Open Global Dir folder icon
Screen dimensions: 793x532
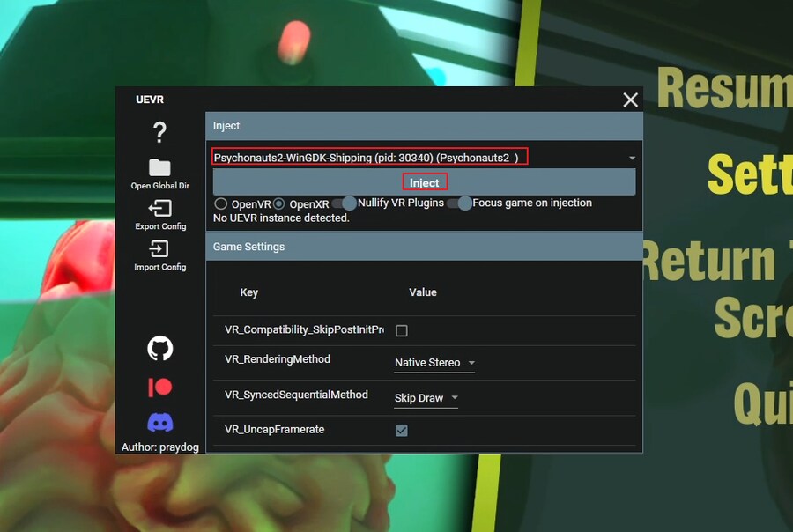(x=159, y=168)
